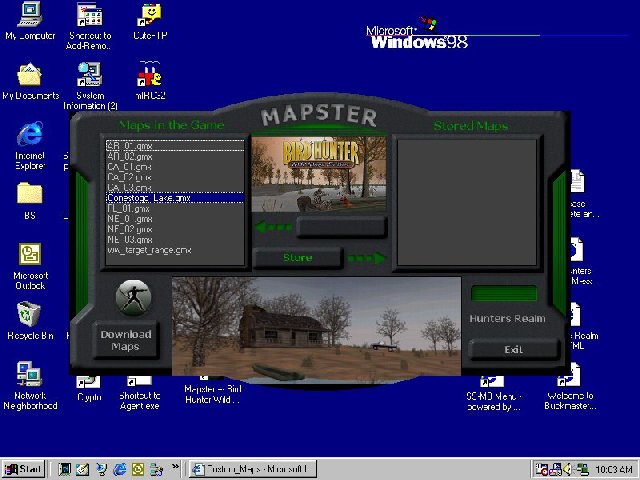Click the archer hunter emblem in Mapster
This screenshot has width=640, height=480.
[133, 298]
